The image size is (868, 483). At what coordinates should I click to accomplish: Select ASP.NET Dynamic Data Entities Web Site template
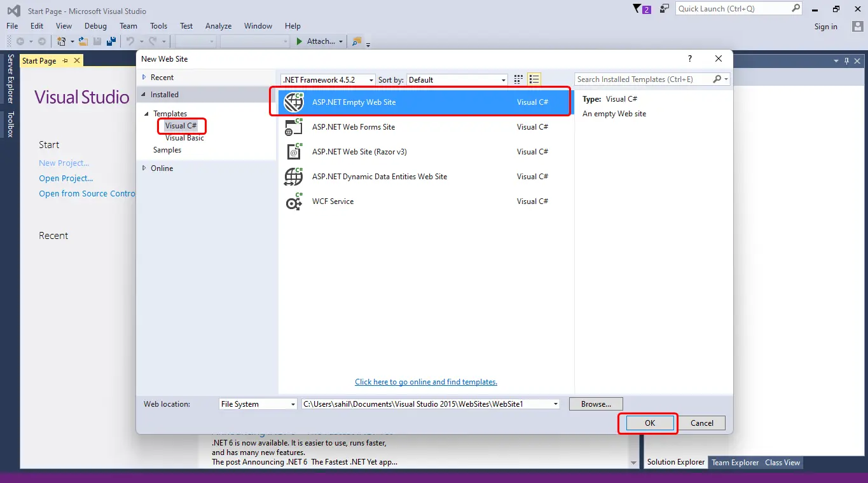pyautogui.click(x=425, y=177)
